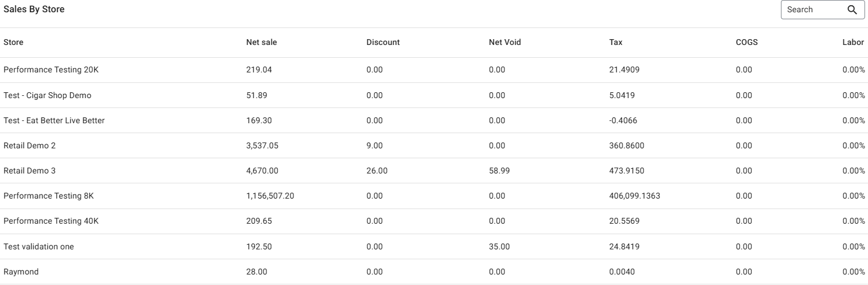
Task: Click the Net Void column header
Action: click(504, 43)
